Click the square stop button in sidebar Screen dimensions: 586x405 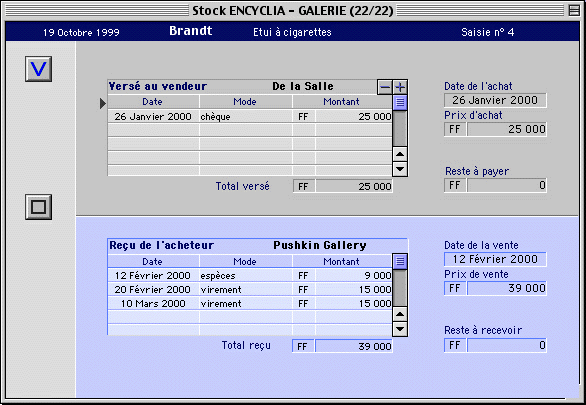point(38,207)
